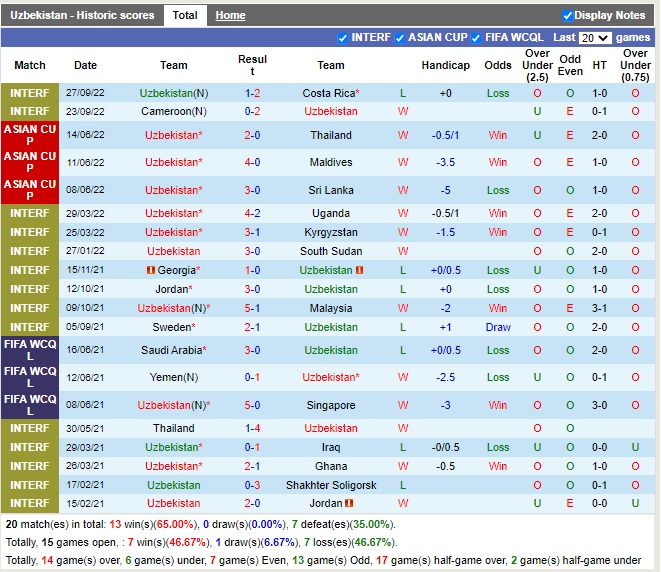Click the Date column header
Image resolution: width=661 pixels, height=572 pixels.
point(86,65)
